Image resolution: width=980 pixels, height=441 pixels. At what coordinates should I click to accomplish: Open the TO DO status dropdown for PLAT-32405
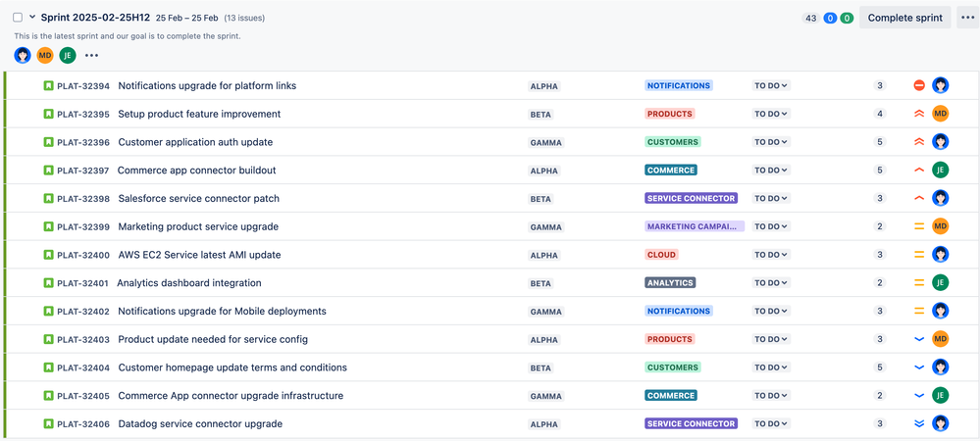point(771,396)
